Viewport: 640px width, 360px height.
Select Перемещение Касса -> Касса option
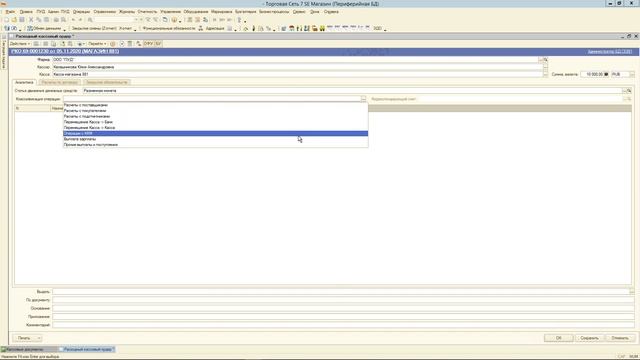216,128
